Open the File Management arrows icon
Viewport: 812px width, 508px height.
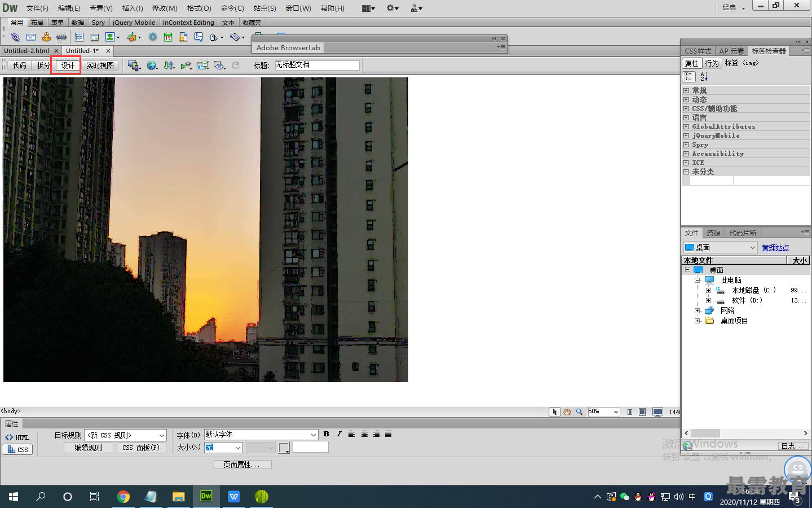tap(169, 65)
